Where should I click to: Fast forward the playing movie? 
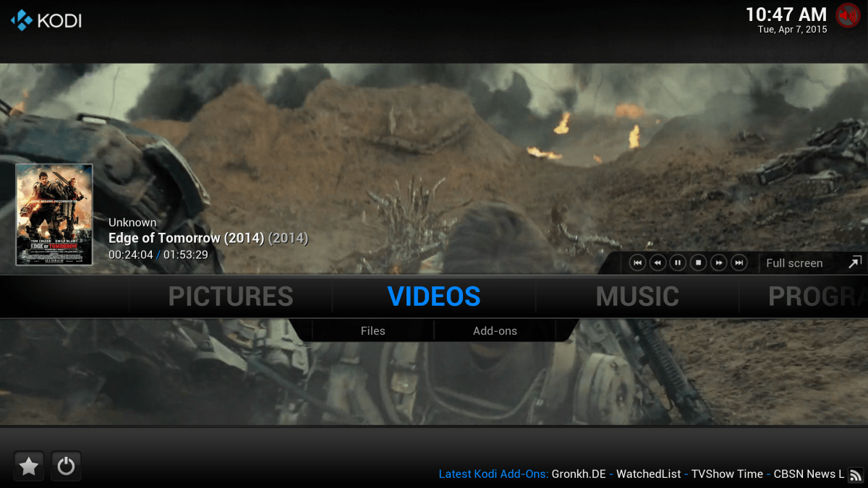[718, 263]
